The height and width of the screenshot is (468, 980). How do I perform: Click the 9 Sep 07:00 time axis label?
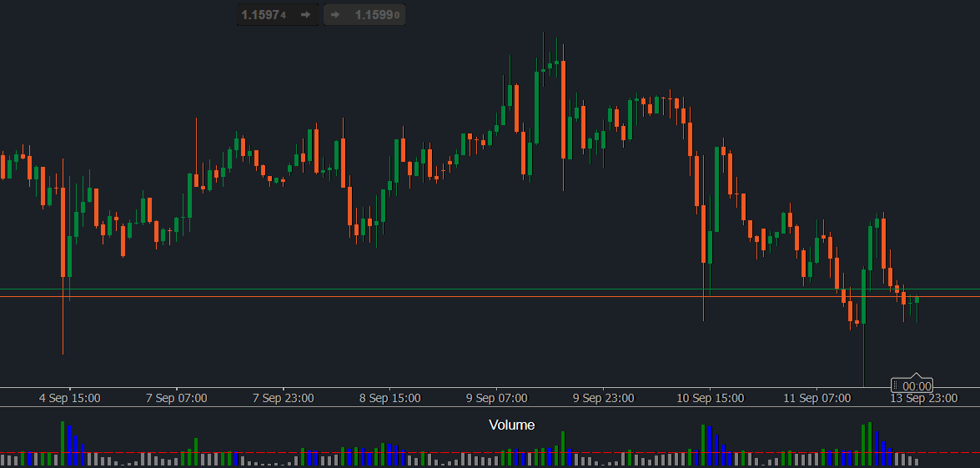tap(497, 398)
